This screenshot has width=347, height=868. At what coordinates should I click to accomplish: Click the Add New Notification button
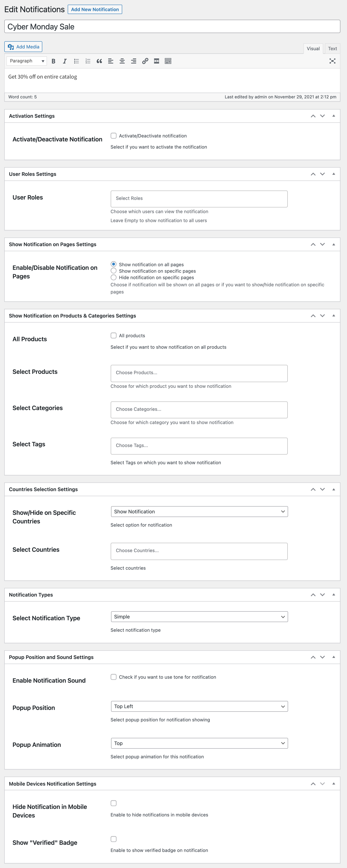[x=95, y=9]
